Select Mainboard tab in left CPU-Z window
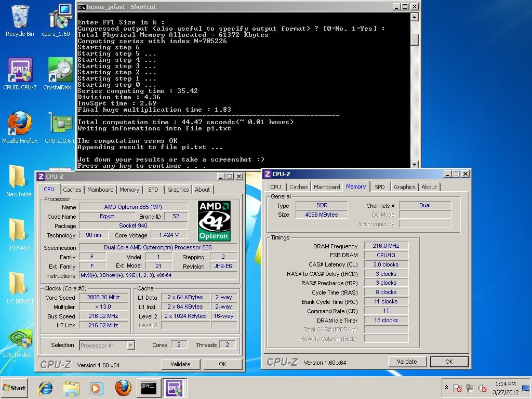The image size is (532, 399). coord(100,190)
